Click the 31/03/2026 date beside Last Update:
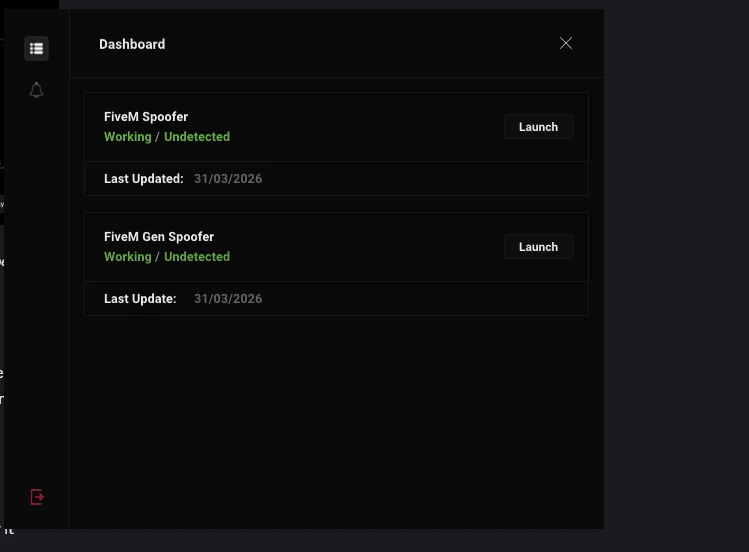This screenshot has width=749, height=552. click(228, 298)
